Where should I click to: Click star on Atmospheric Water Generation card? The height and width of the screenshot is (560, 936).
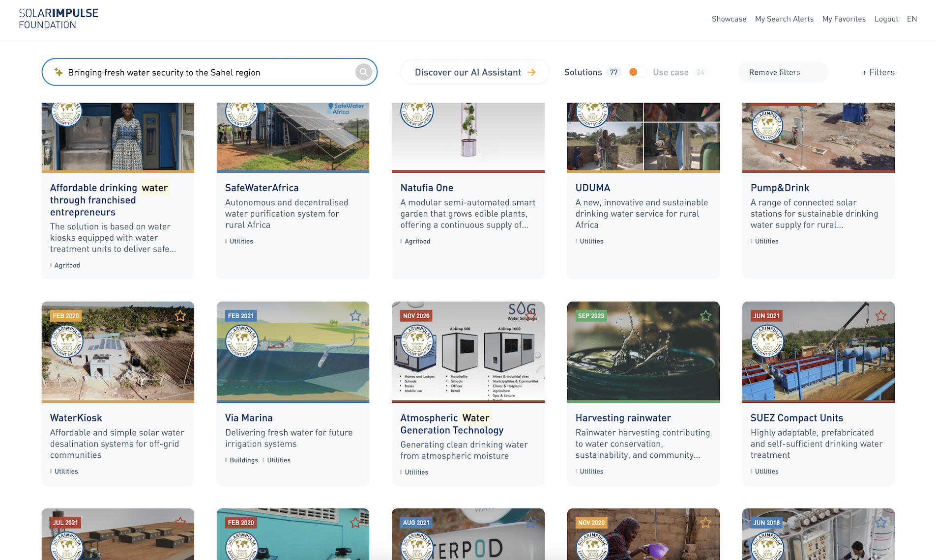(530, 315)
